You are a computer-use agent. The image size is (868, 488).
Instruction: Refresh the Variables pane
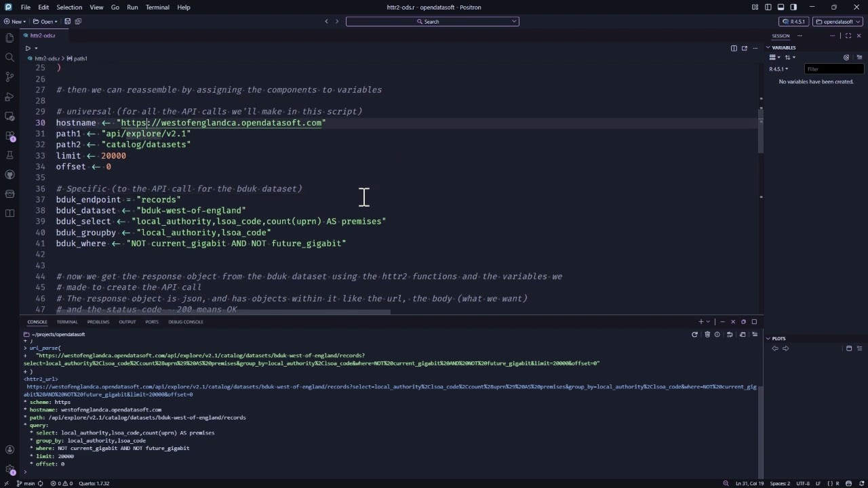(846, 58)
